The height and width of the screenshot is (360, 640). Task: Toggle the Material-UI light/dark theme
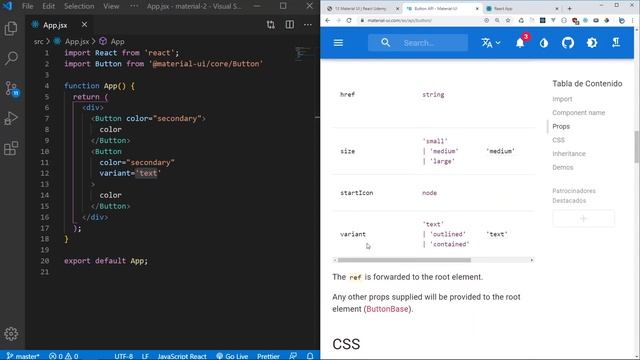pos(592,43)
